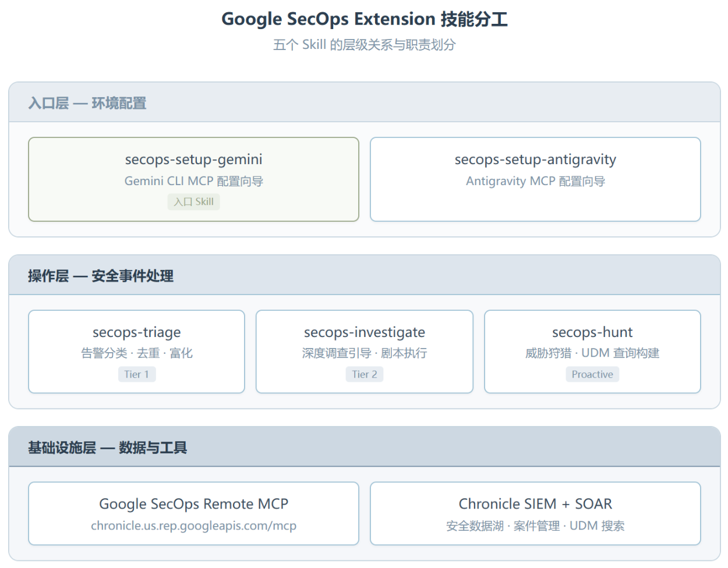This screenshot has width=728, height=568.
Task: Click the 'Google SecOps Remote MCP' title
Action: [193, 504]
